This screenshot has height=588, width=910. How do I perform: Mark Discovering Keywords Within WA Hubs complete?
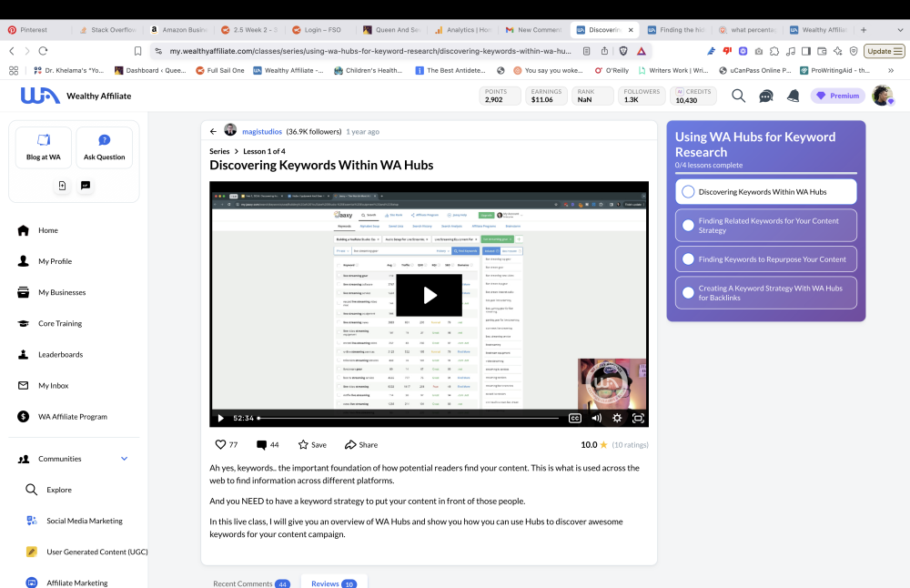tap(688, 191)
